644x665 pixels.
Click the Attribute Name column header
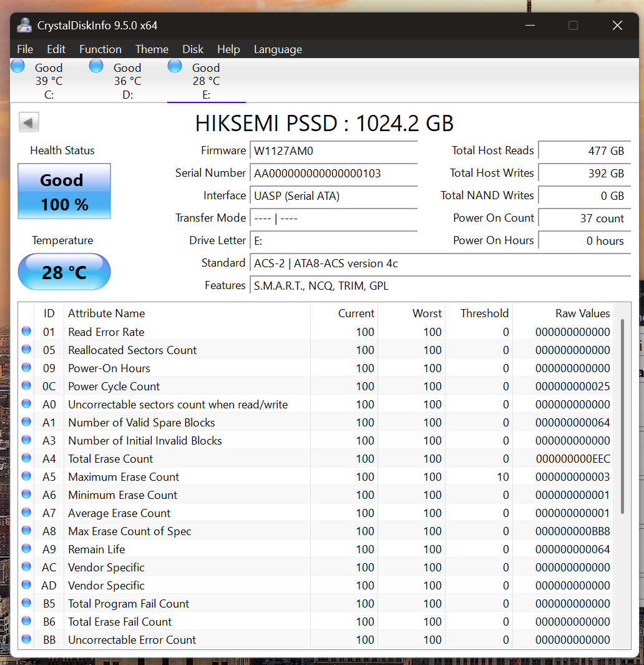tap(187, 313)
